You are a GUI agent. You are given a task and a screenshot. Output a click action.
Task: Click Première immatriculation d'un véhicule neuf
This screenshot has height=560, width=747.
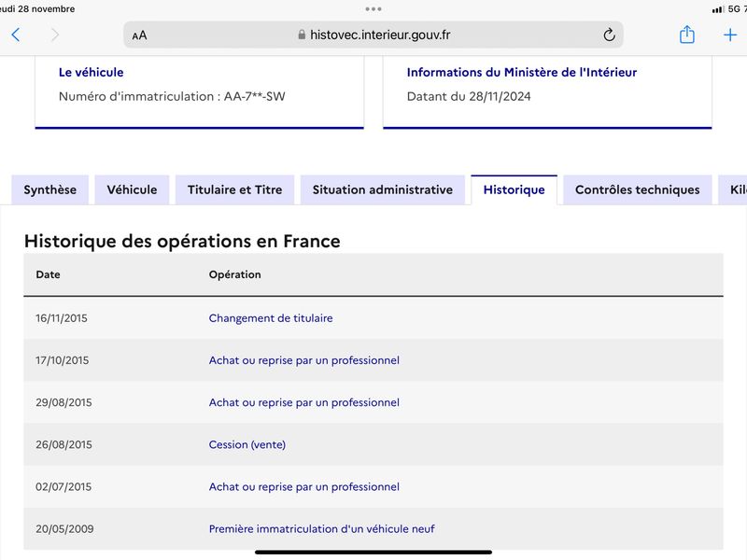(321, 529)
